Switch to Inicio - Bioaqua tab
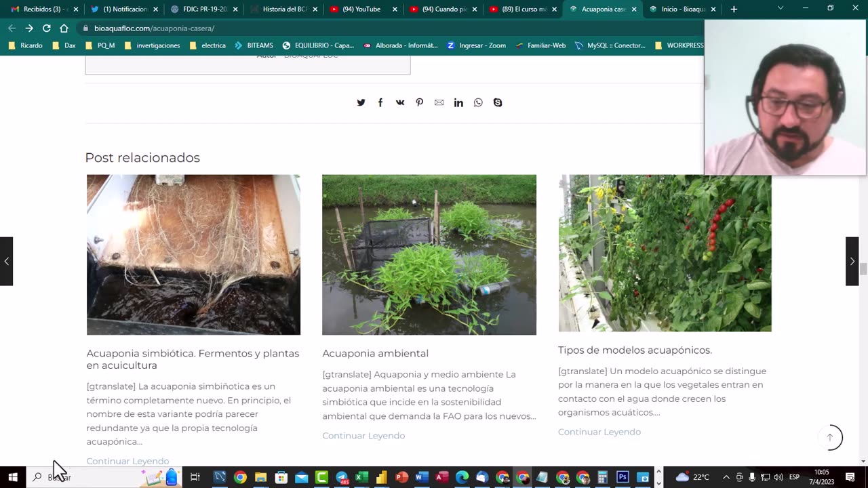The image size is (868, 488). click(683, 9)
